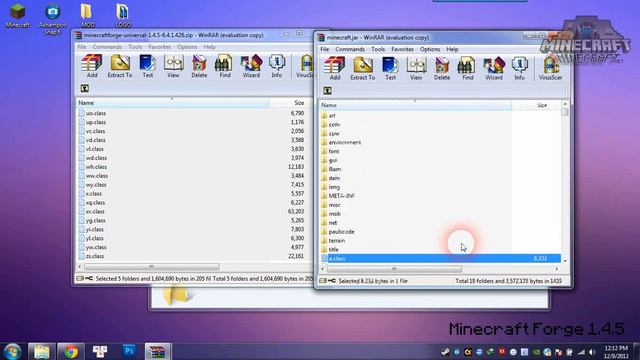Open Tools menu in minecraft.jar window

(378, 49)
